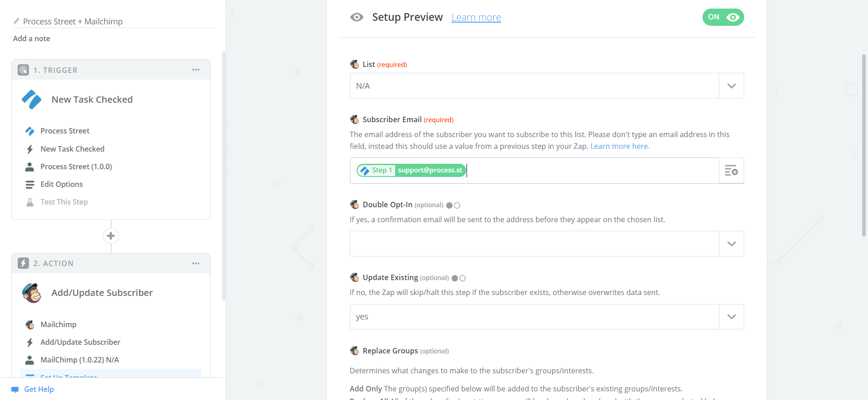This screenshot has width=868, height=400.
Task: Select Process Street in trigger steps
Action: [65, 131]
